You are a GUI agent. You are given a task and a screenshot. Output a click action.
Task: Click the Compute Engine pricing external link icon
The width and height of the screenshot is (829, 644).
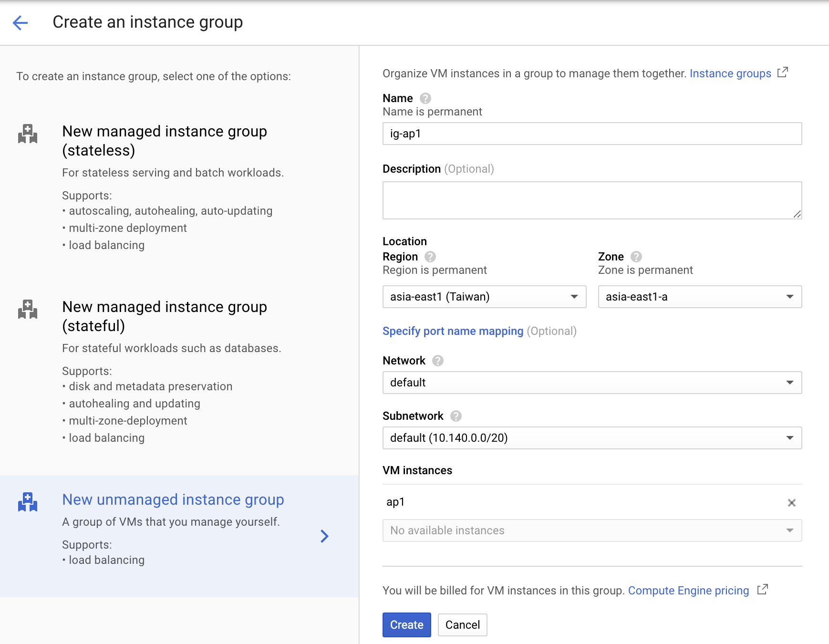pyautogui.click(x=764, y=590)
